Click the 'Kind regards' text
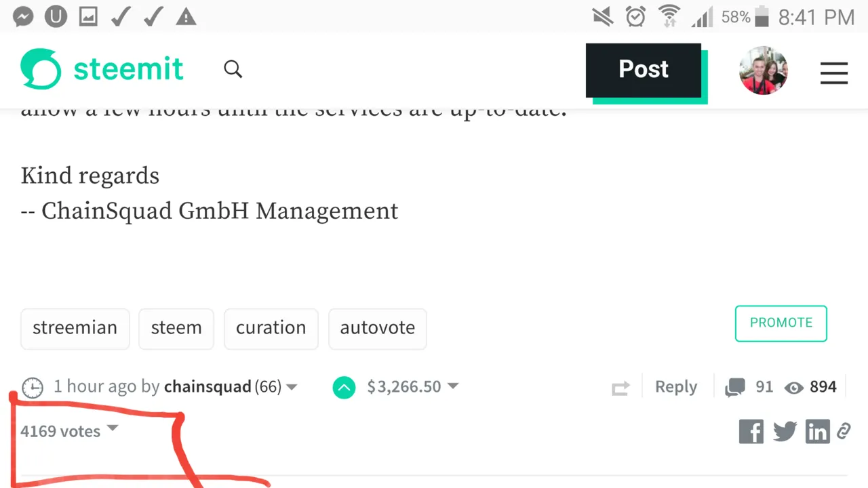Viewport: 868px width, 488px height. click(x=90, y=176)
